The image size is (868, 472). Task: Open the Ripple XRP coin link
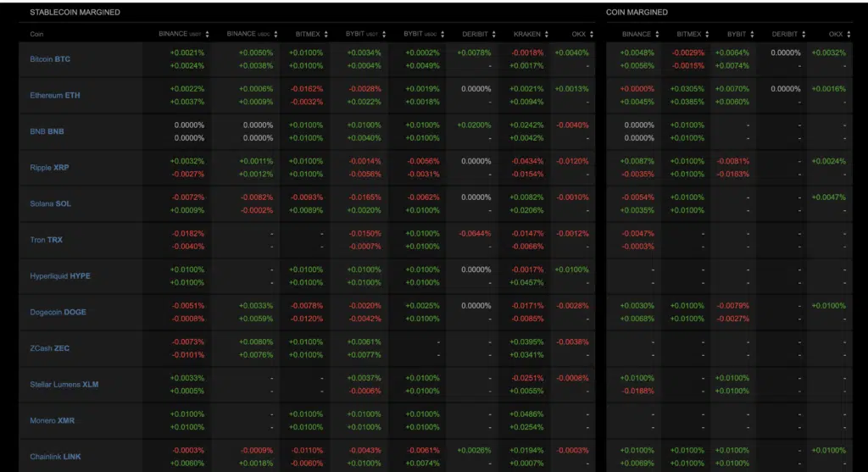click(49, 168)
